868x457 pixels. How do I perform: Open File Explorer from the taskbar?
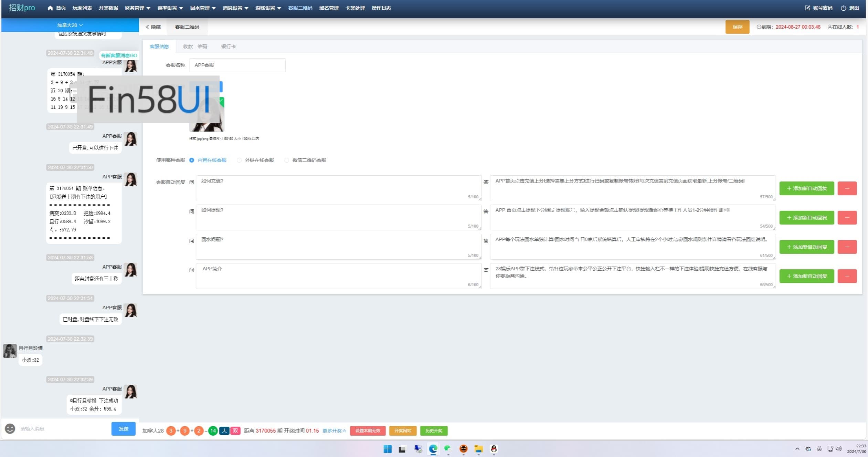(478, 449)
